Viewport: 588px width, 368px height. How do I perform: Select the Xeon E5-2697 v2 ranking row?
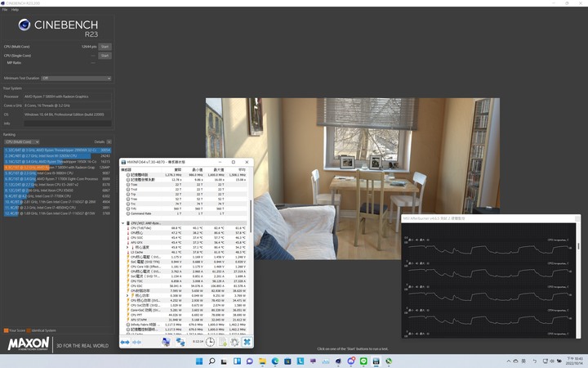[57, 184]
